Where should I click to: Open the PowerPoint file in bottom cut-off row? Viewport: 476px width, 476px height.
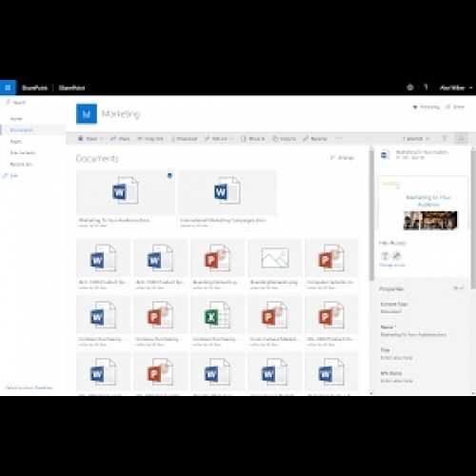[161, 374]
